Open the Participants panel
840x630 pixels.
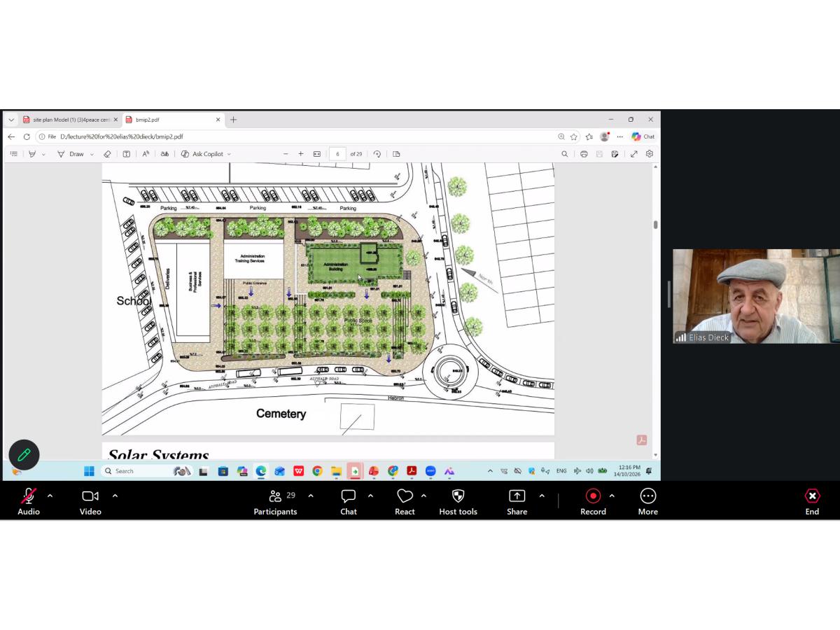275,502
